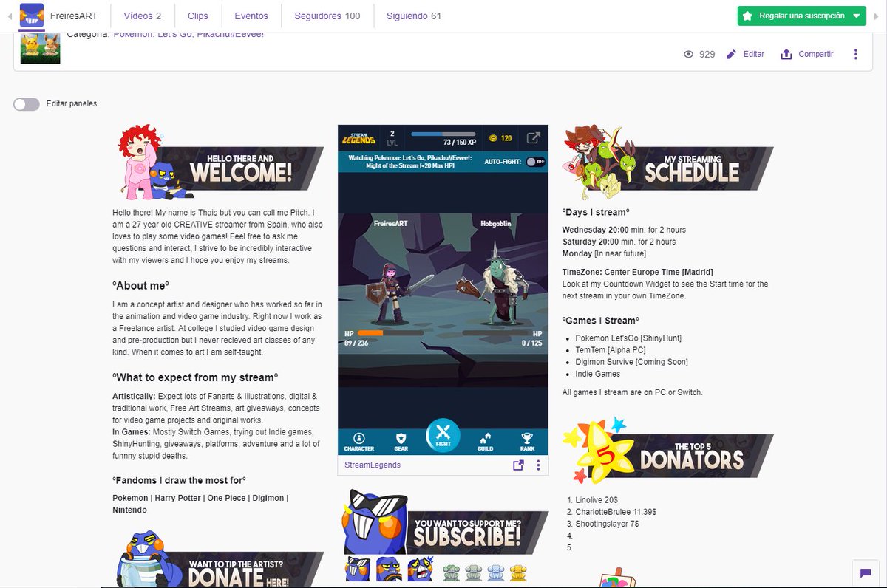Viewport: 887px width, 588px height.
Task: Open the Siguiendo 61 tab
Action: pyautogui.click(x=414, y=16)
